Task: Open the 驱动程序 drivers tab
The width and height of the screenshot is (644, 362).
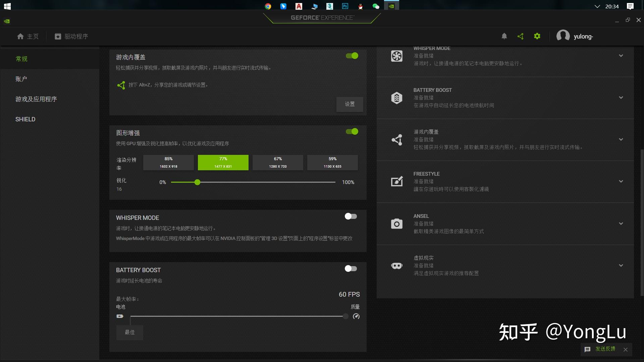Action: (71, 36)
